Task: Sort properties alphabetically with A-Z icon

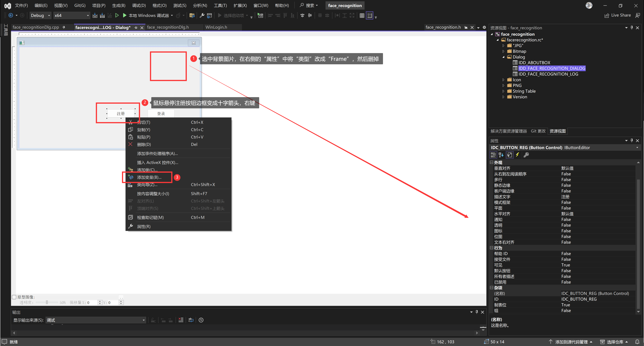Action: [x=501, y=155]
